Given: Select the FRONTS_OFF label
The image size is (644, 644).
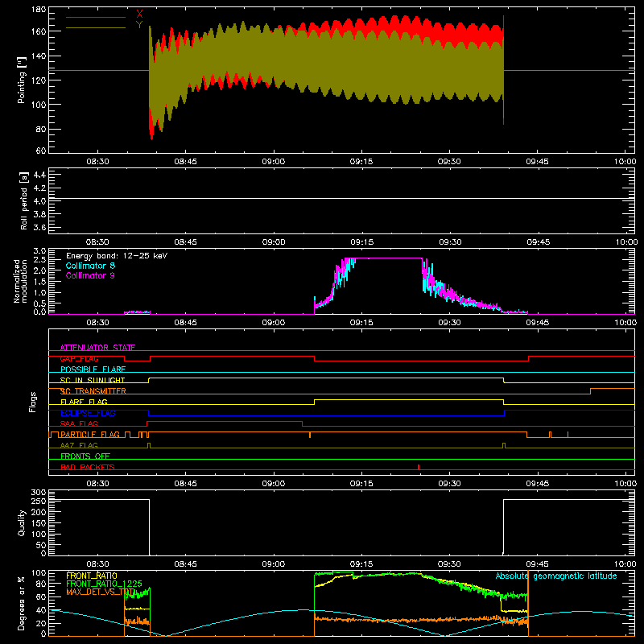Looking at the screenshot, I should click(x=85, y=456).
